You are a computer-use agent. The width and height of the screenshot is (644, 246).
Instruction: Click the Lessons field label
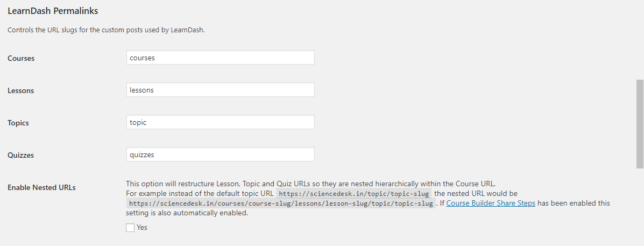(20, 91)
